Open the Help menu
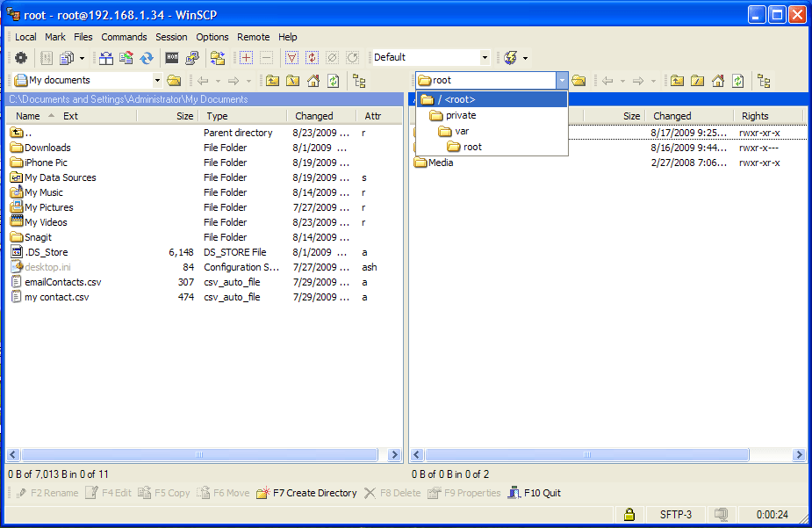Screen dimensions: 812x528 (x=287, y=37)
